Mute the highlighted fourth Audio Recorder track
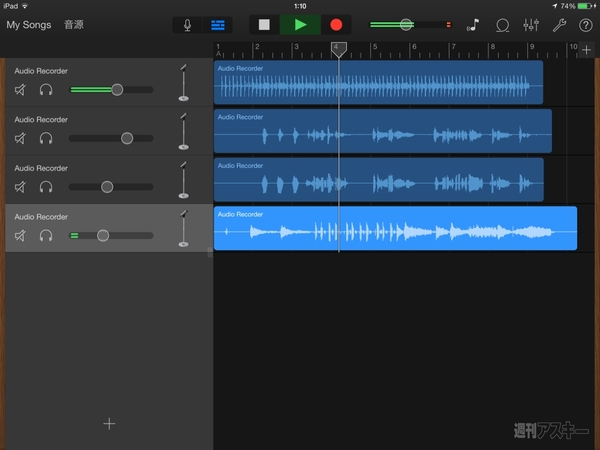The width and height of the screenshot is (600, 450). click(21, 236)
